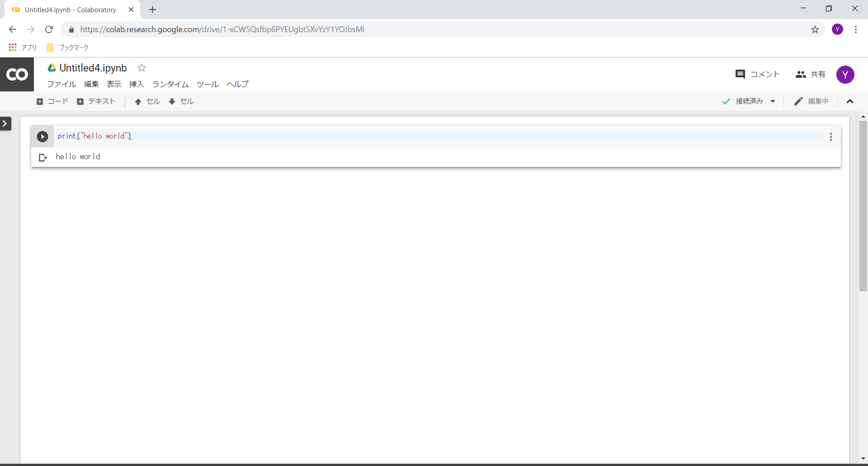This screenshot has width=868, height=466.
Task: Open the ヘルプ menu
Action: [x=237, y=84]
